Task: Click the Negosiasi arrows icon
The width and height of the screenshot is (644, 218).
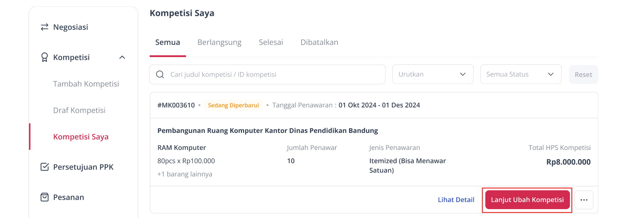Action: [44, 27]
